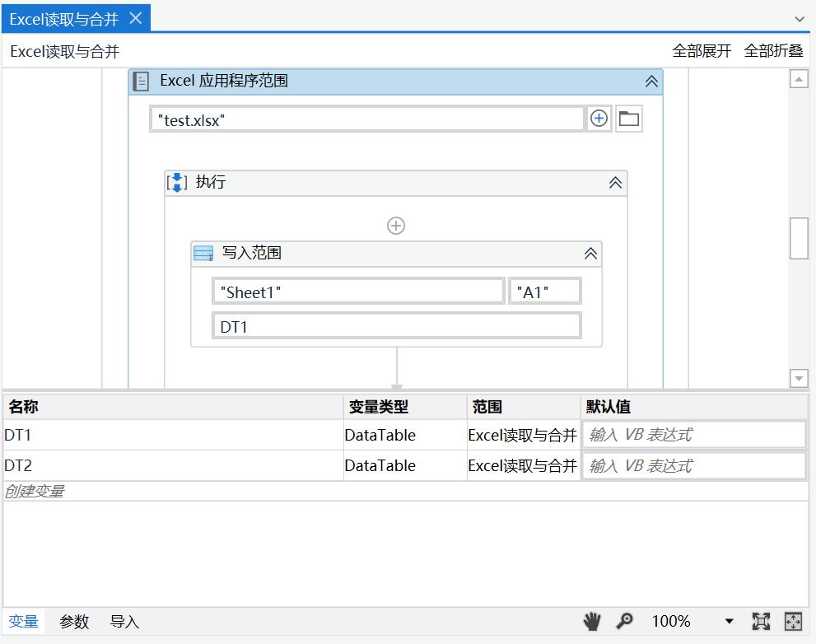Switch to the 参数 panel tab
This screenshot has width=816, height=644.
(74, 622)
